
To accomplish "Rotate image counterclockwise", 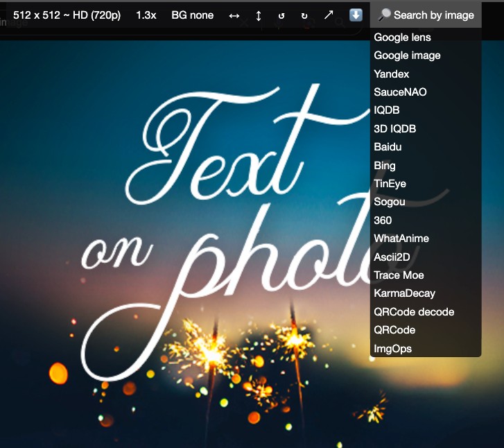I will pyautogui.click(x=281, y=15).
